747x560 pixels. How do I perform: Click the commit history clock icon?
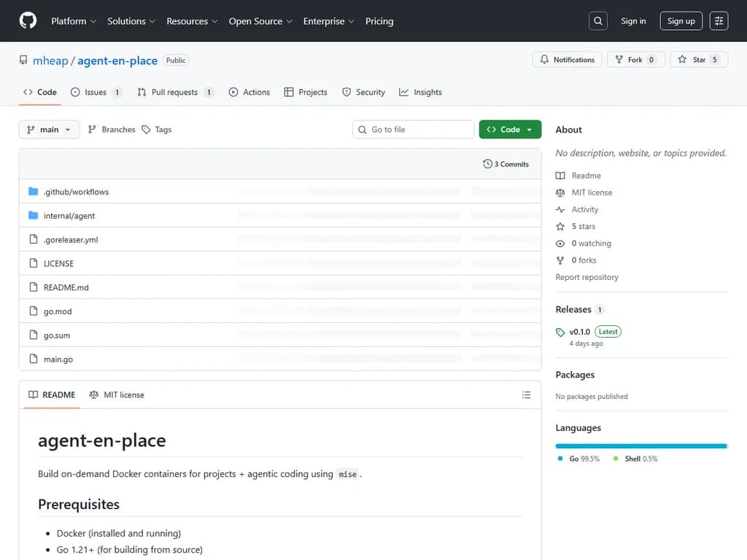(488, 164)
